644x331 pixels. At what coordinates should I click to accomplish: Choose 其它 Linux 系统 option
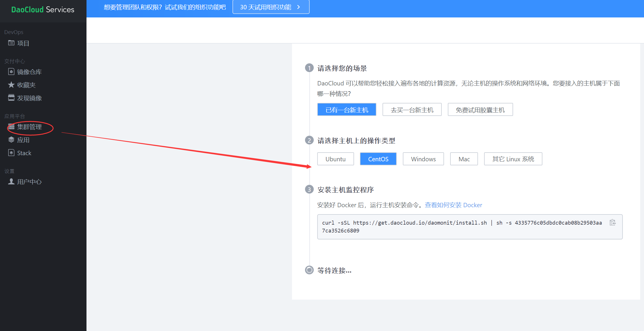[x=513, y=159]
